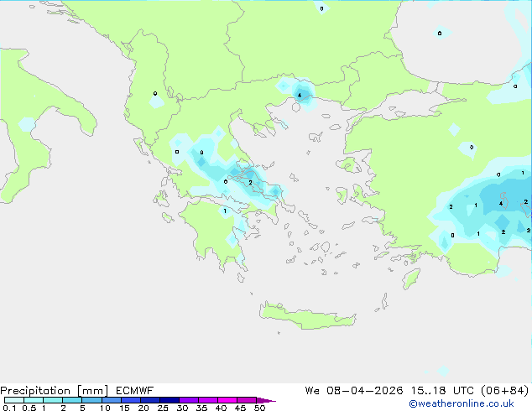532x411 pixels.
Task: Click the '[mm]' unit label
Action: pyautogui.click(x=92, y=391)
